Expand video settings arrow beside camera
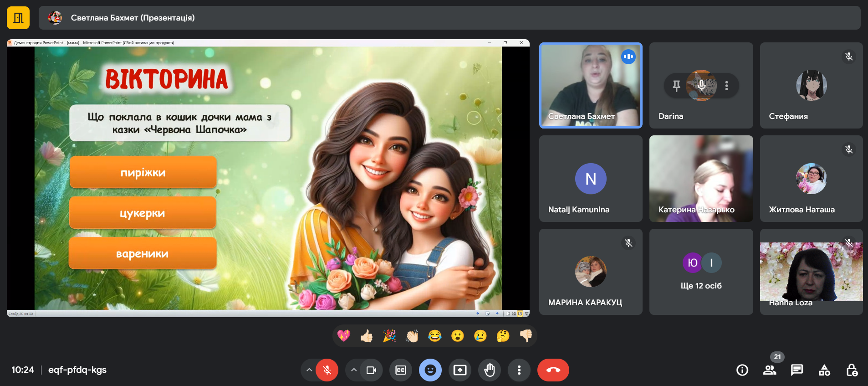The height and width of the screenshot is (386, 868). 354,370
